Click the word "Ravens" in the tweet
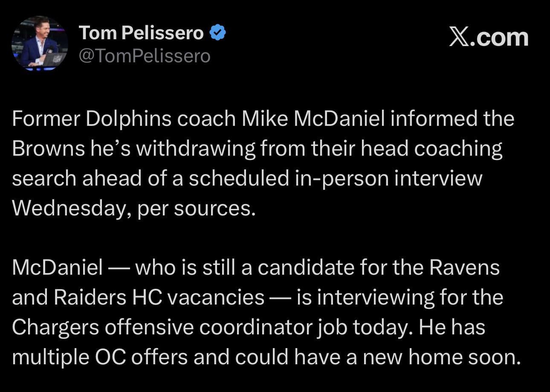The image size is (550, 392). point(464,268)
